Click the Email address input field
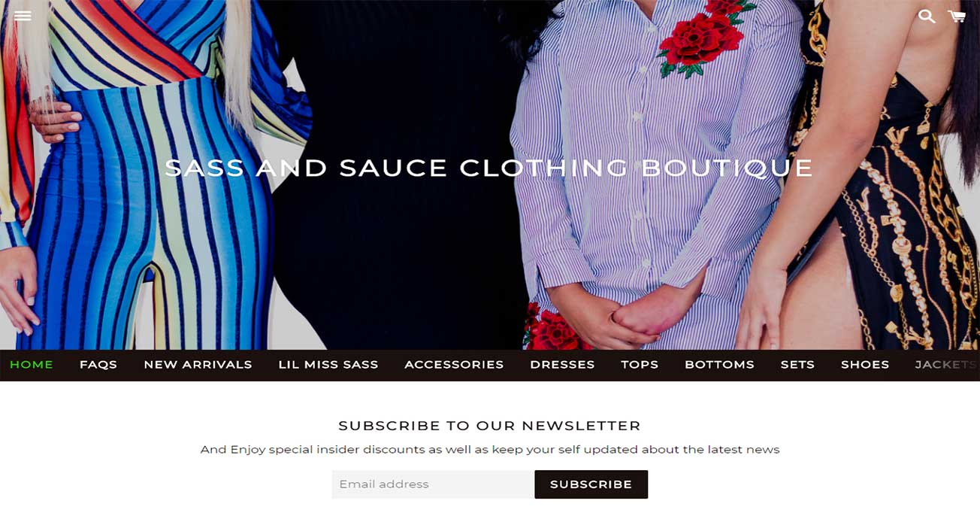The height and width of the screenshot is (531, 980). click(x=433, y=484)
